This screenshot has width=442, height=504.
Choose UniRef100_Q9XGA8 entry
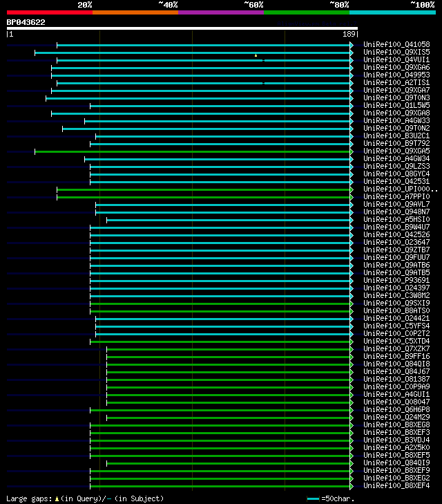[x=396, y=113]
